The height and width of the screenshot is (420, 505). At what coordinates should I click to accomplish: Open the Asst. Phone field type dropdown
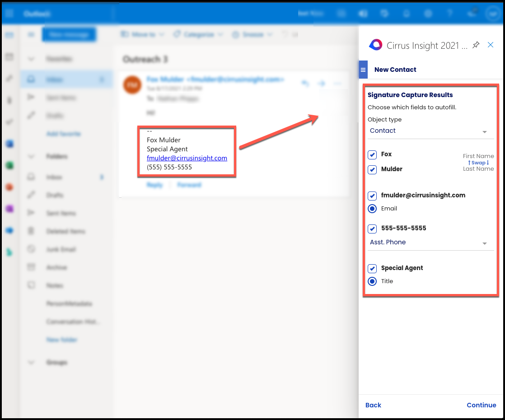click(430, 243)
